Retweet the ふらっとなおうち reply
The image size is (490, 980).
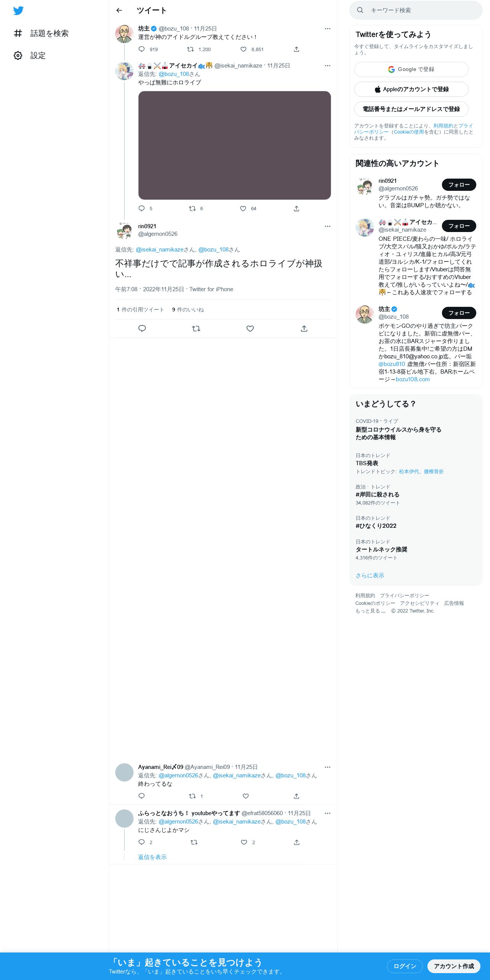point(194,842)
